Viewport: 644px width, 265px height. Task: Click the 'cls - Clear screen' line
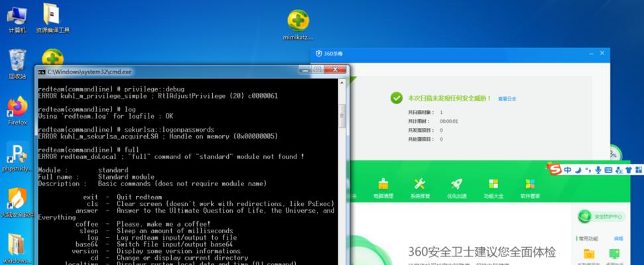(210, 204)
